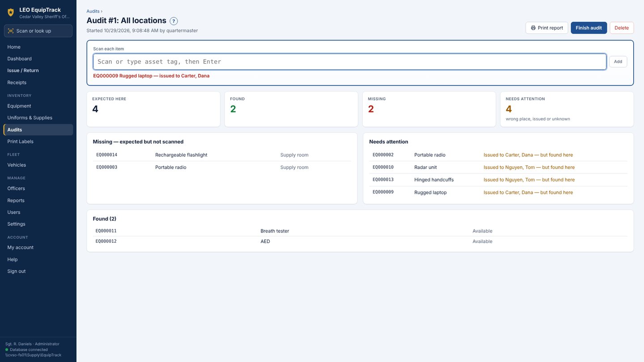Go to Issue / Return page
644x362 pixels.
click(x=38, y=70)
